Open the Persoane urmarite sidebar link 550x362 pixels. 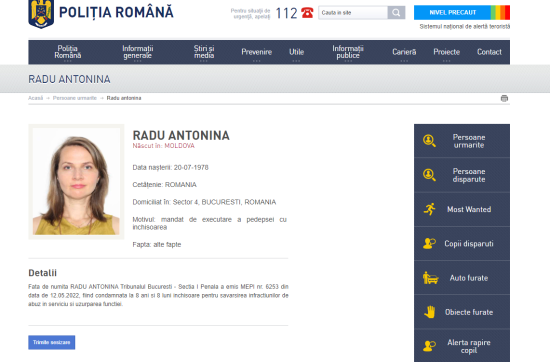462,141
